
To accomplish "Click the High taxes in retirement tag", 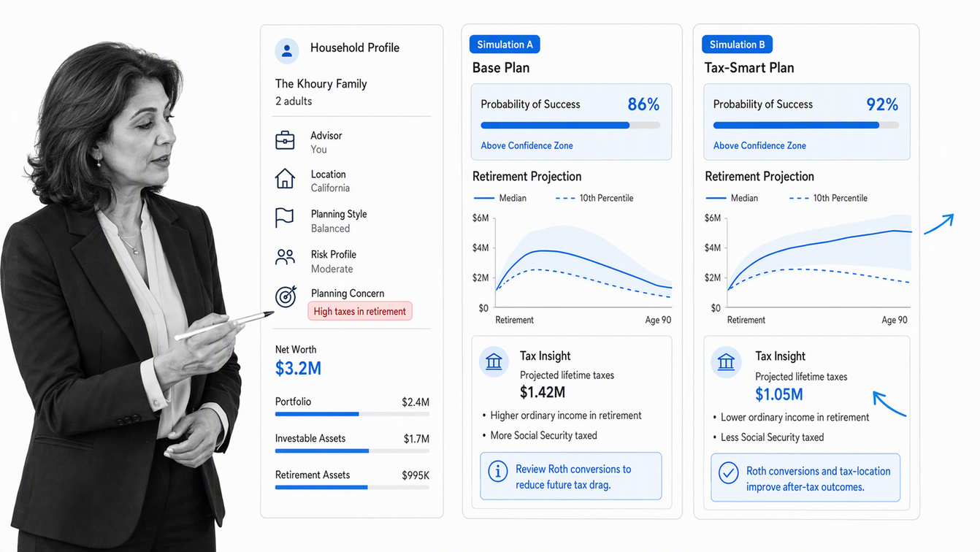I will point(360,312).
